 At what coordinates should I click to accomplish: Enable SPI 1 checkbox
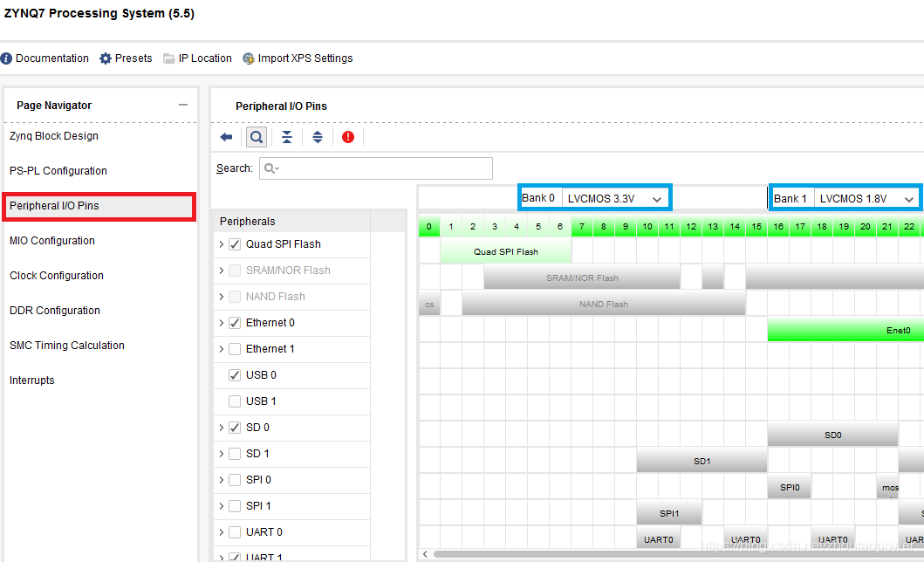[x=235, y=506]
